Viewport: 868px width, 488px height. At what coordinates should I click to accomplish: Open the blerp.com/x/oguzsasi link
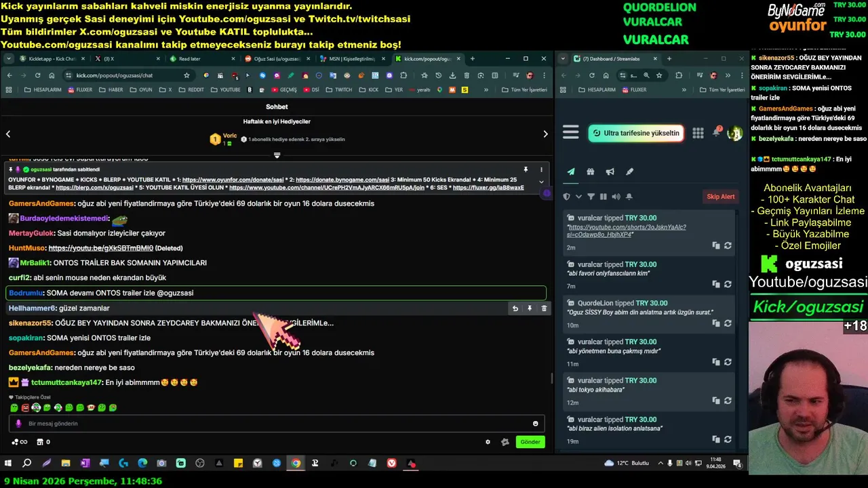point(94,187)
